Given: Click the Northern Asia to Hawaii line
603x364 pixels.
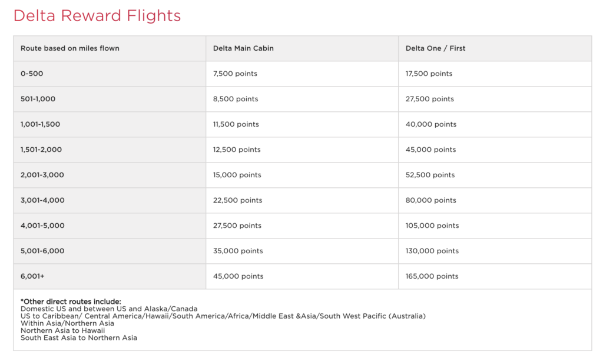Looking at the screenshot, I should click(x=62, y=330).
